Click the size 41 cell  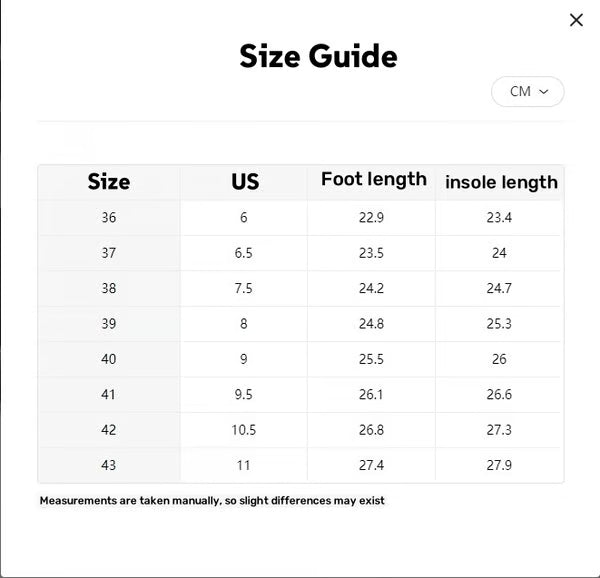(109, 394)
